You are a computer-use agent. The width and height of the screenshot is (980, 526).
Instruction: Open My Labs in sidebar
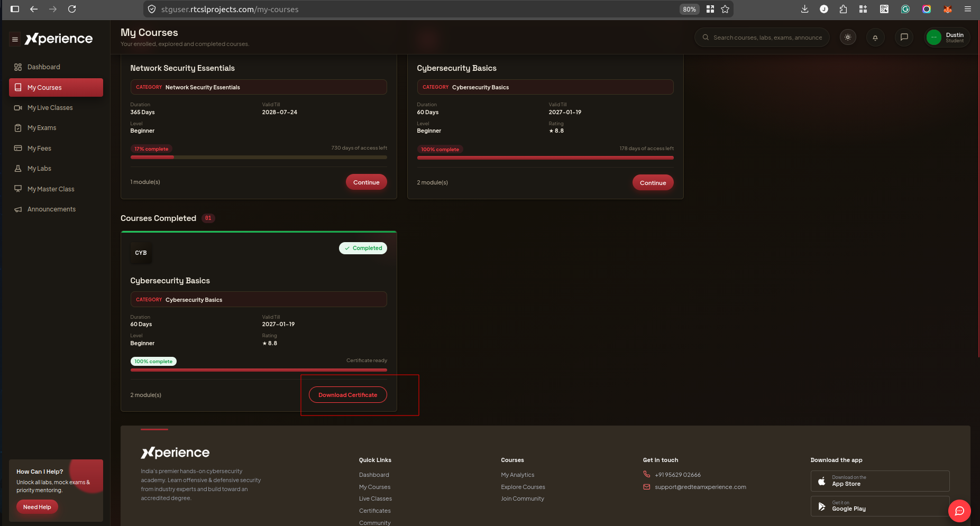click(x=56, y=169)
